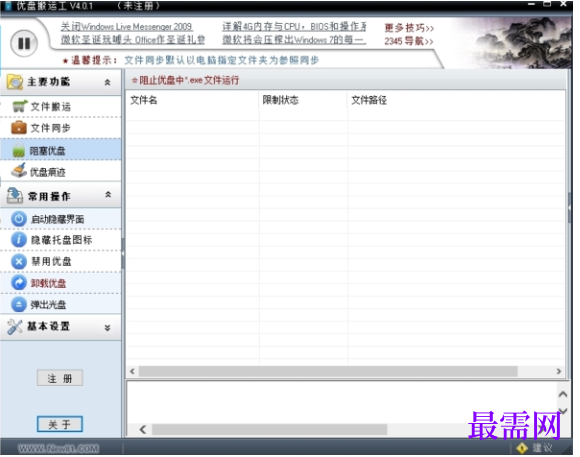Click the right edge panel splitter handle
The width and height of the screenshot is (580, 457).
[570, 208]
